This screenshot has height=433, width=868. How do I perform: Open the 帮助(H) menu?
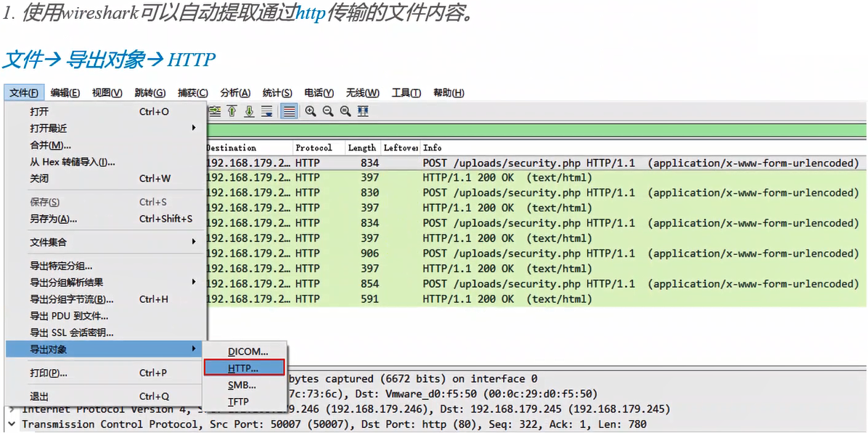pos(449,93)
